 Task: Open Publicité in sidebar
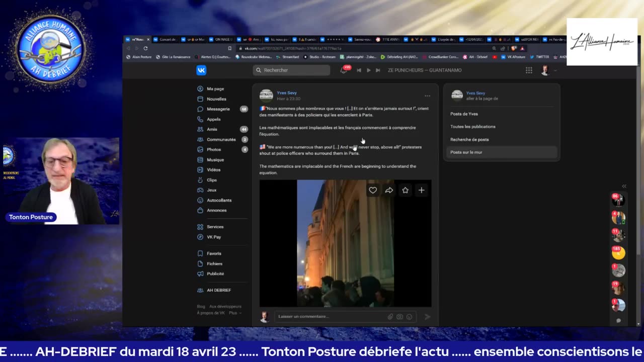(x=215, y=274)
